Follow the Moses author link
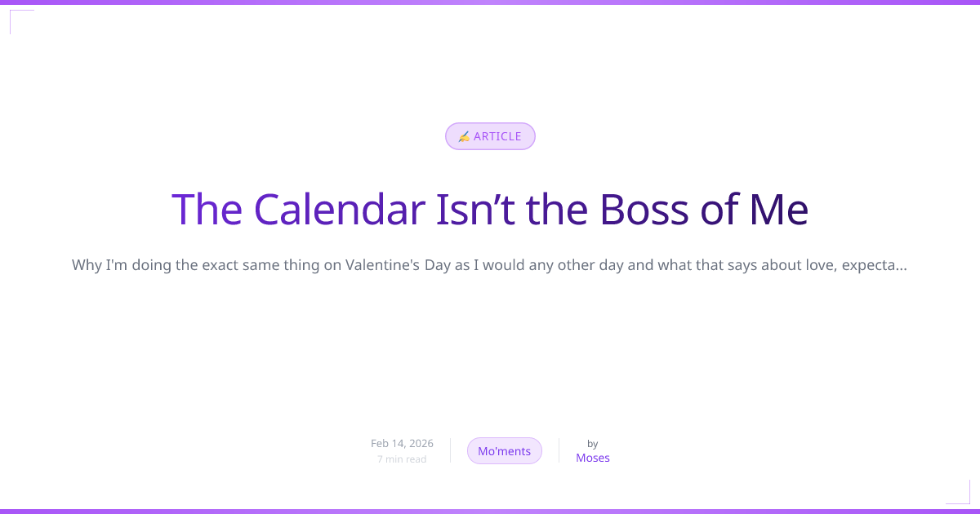Viewport: 980px width, 514px height. 592,458
